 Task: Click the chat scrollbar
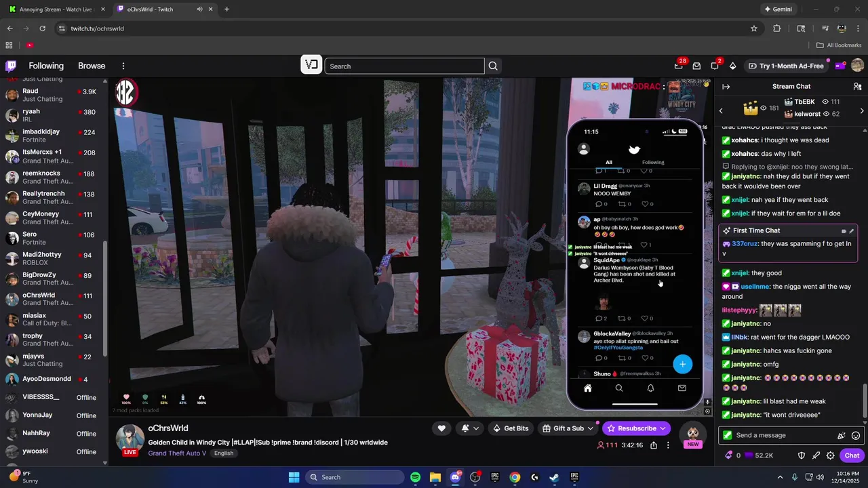click(x=865, y=402)
